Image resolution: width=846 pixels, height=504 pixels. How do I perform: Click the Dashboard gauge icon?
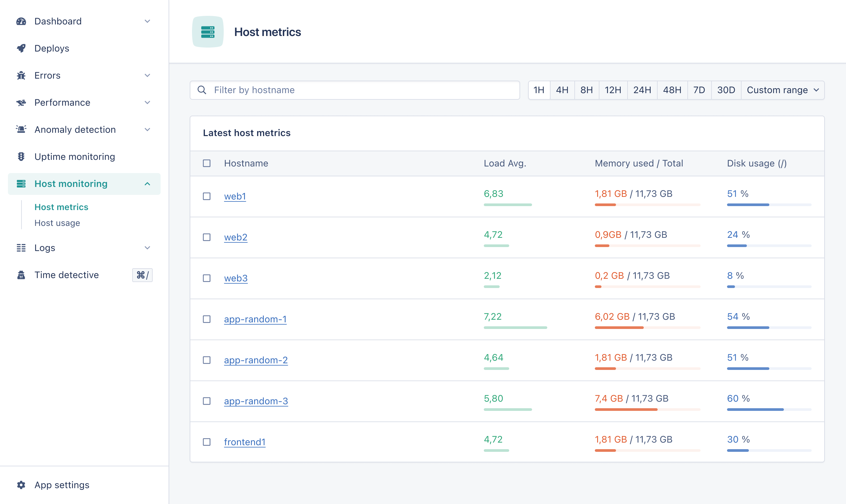[21, 21]
